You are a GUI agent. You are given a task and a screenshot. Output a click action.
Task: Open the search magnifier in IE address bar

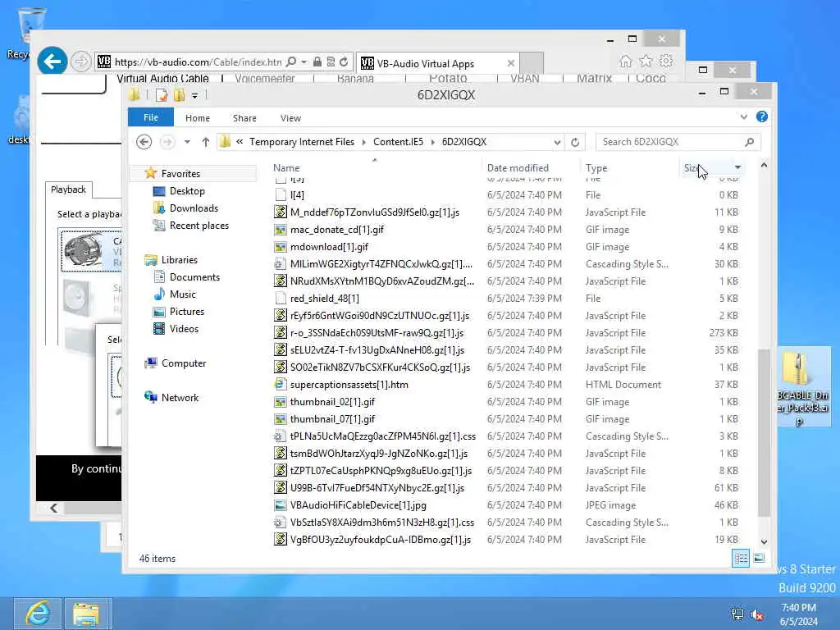291,62
